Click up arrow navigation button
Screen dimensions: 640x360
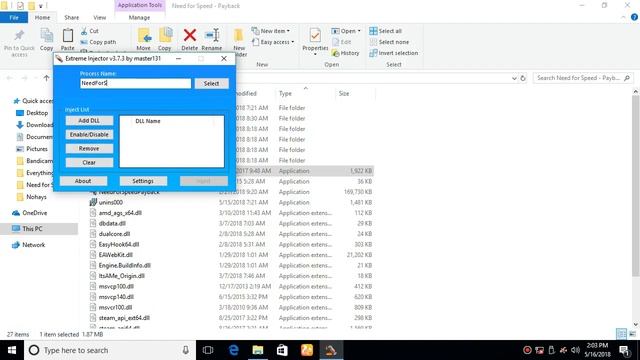pos(46,78)
